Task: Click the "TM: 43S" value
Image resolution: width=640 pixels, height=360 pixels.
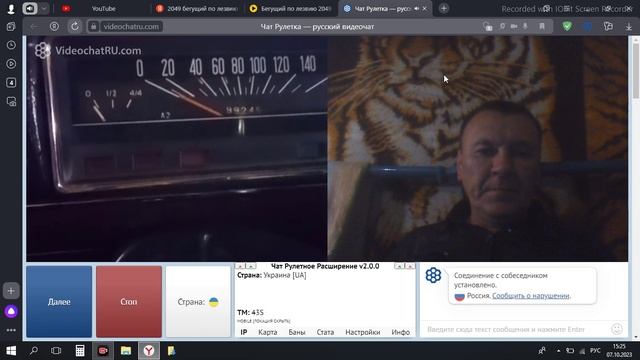Action: point(250,313)
